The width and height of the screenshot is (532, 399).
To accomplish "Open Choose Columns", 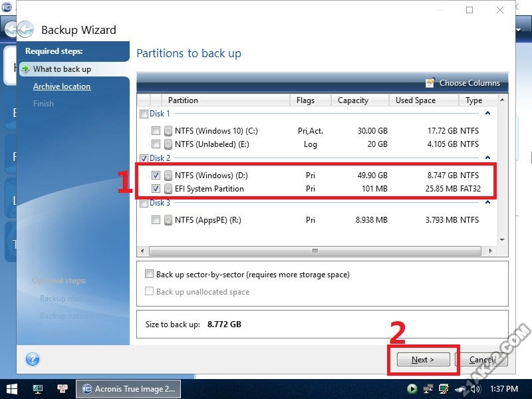I will (463, 82).
